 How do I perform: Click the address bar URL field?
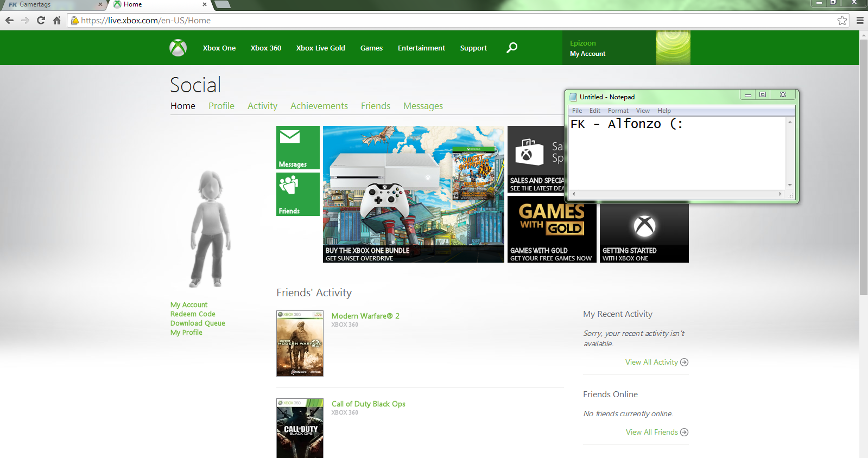456,20
